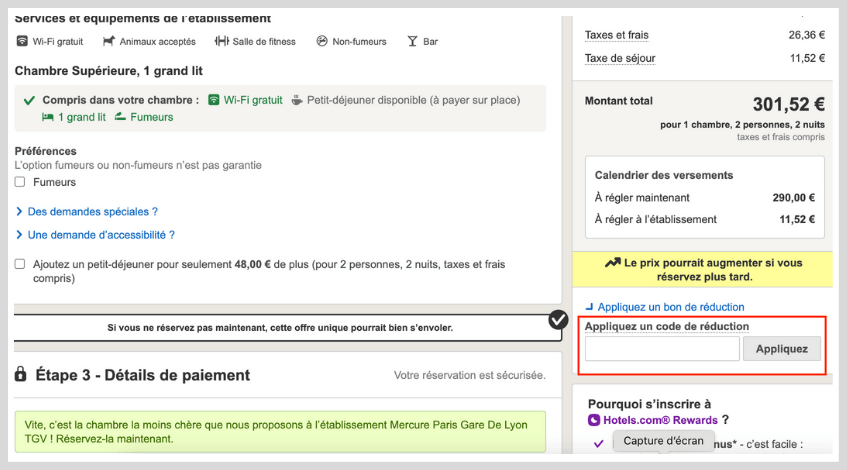Click the Préférences heading
Screen dimensions: 847x470
click(45, 151)
